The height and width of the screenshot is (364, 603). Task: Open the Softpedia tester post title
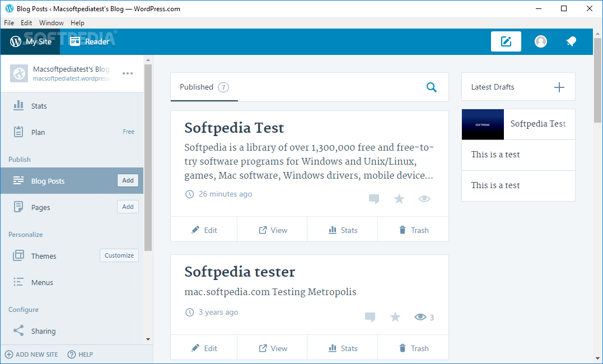(240, 272)
